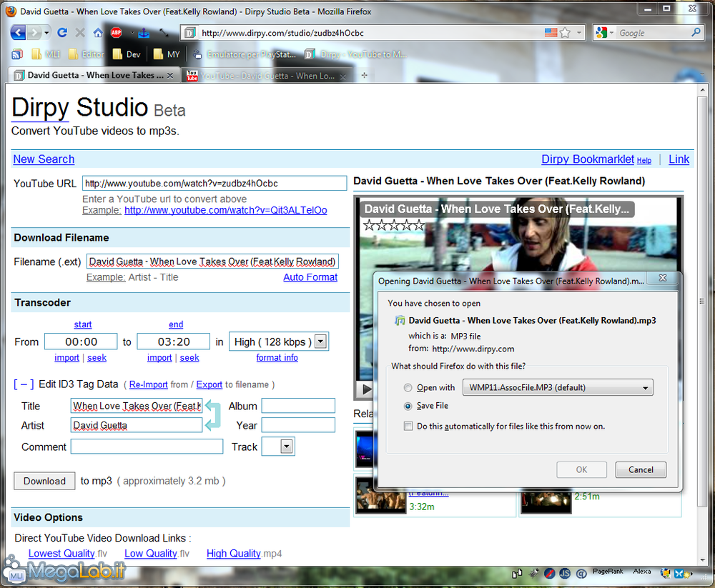This screenshot has height=588, width=715.
Task: Click the blue anchor toolbar icon
Action: point(144,33)
